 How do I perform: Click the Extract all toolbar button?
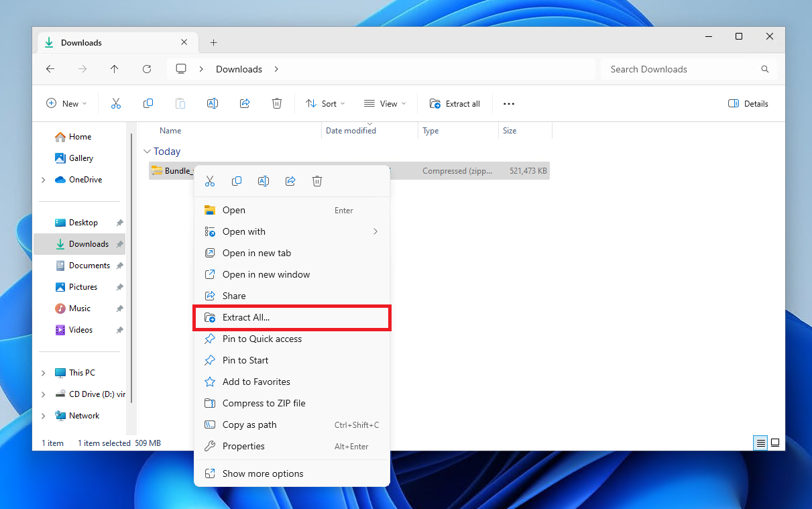[455, 103]
